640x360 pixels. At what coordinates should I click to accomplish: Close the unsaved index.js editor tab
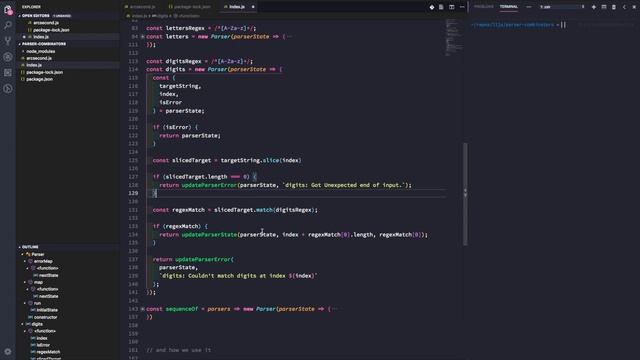point(253,7)
